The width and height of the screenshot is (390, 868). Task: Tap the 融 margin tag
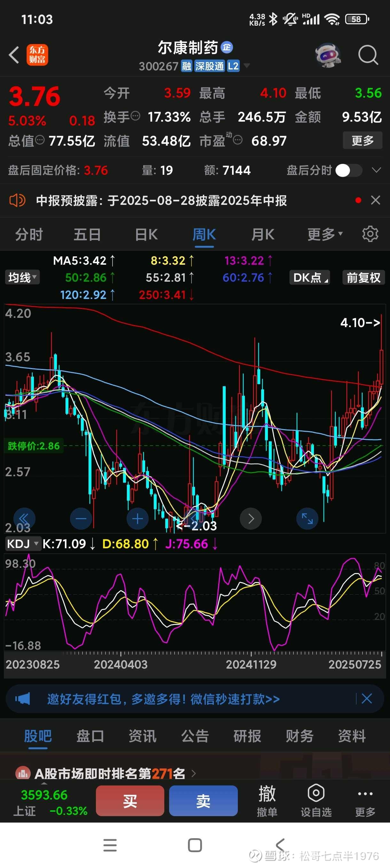click(x=186, y=66)
